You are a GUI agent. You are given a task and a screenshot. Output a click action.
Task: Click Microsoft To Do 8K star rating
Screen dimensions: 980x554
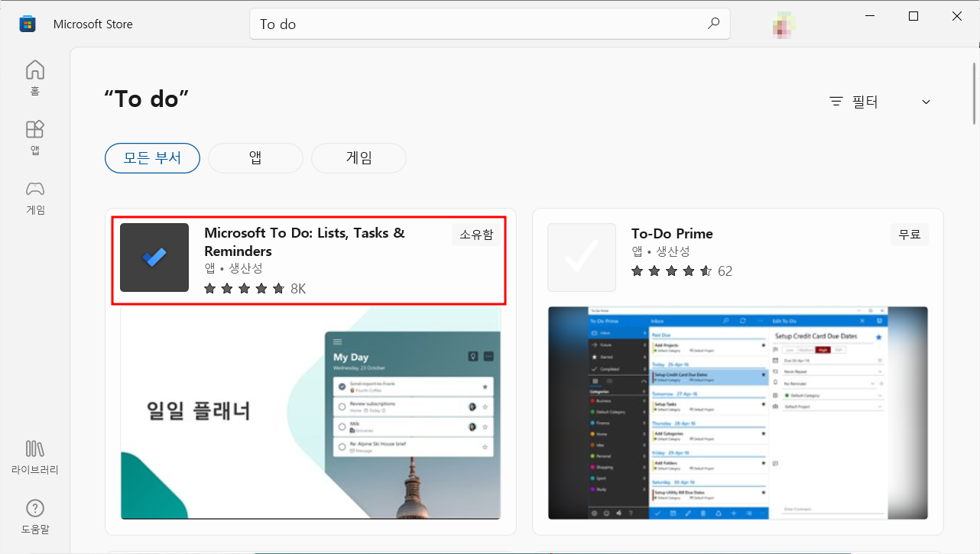(255, 288)
